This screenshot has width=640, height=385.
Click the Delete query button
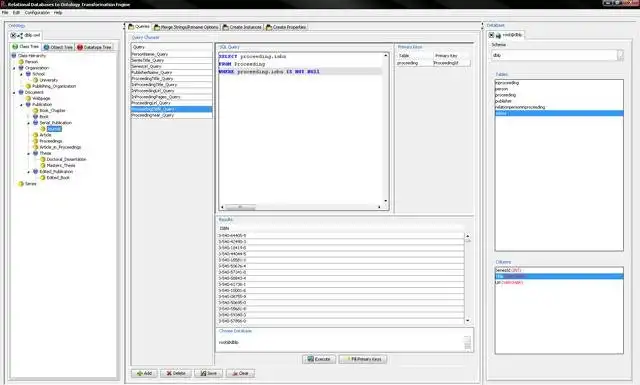[176, 373]
